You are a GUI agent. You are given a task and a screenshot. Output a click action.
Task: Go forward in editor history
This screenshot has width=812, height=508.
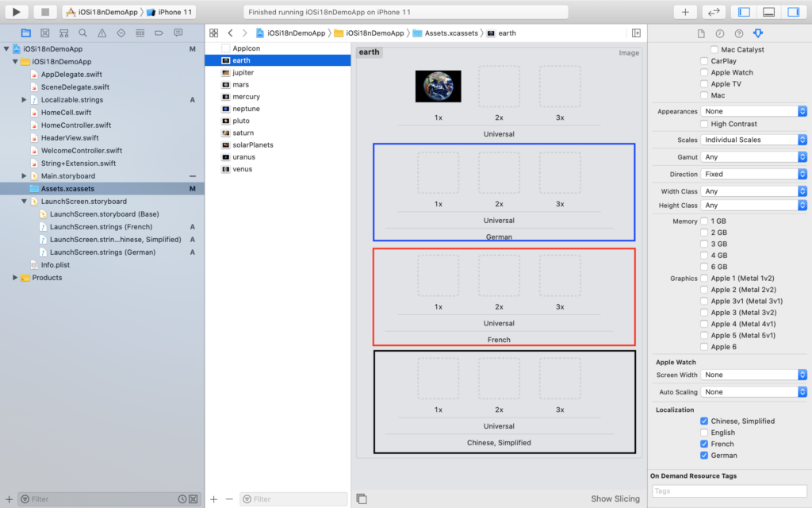pos(244,33)
